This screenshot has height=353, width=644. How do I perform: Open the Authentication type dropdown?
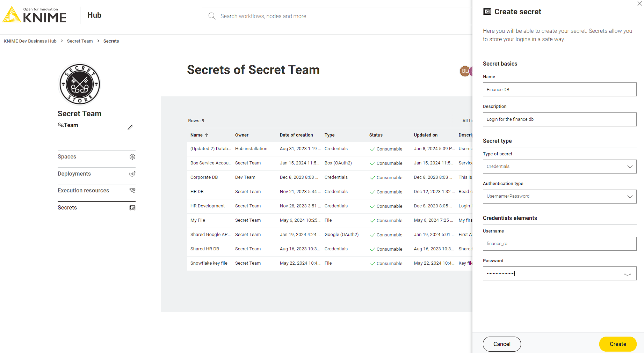(559, 197)
